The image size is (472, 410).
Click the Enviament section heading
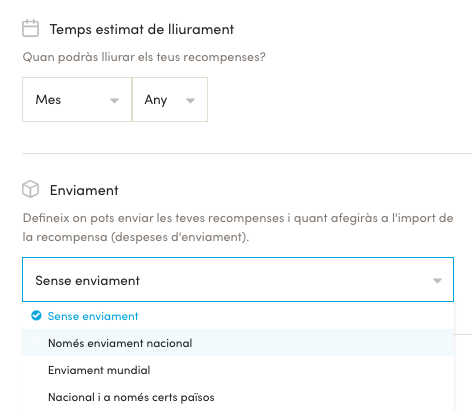pos(84,190)
